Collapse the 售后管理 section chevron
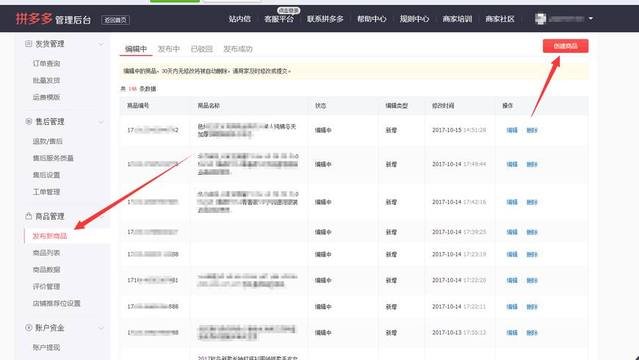The height and width of the screenshot is (360, 639). [101, 122]
